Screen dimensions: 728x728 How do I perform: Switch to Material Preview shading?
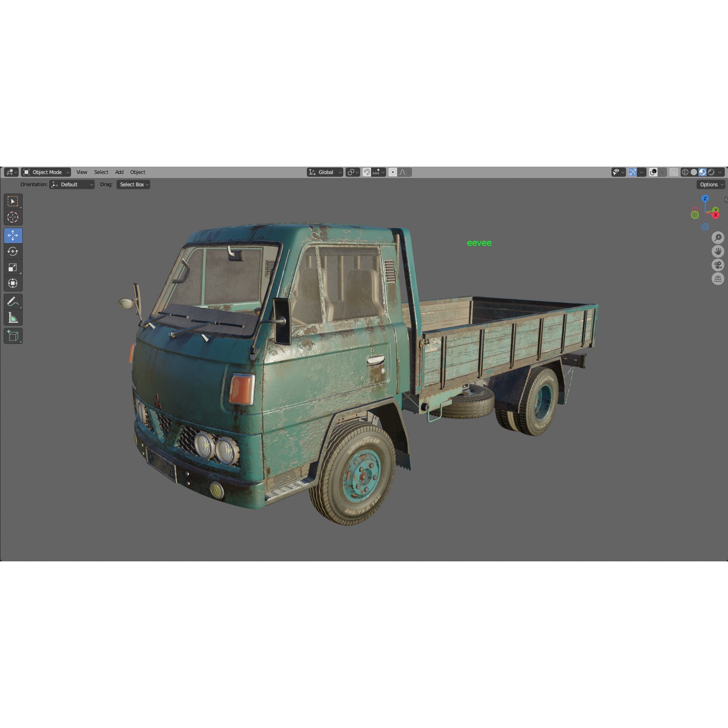(703, 172)
